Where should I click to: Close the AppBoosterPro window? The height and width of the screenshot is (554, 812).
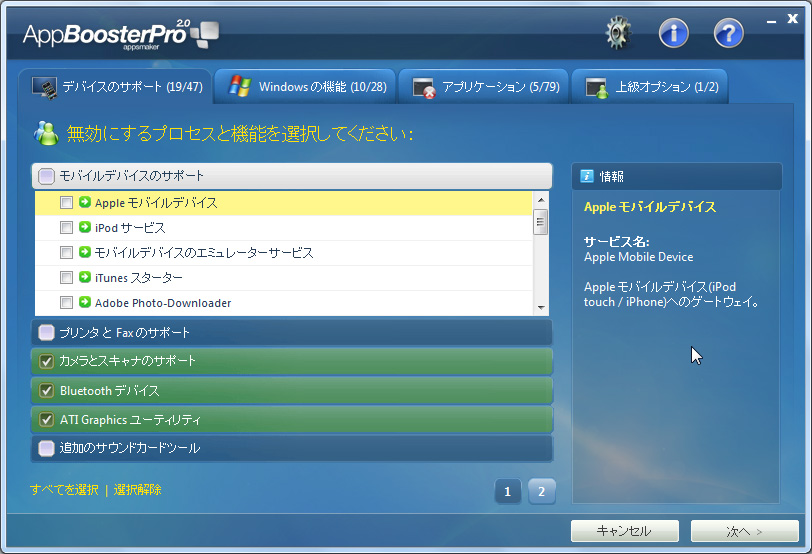pos(792,19)
